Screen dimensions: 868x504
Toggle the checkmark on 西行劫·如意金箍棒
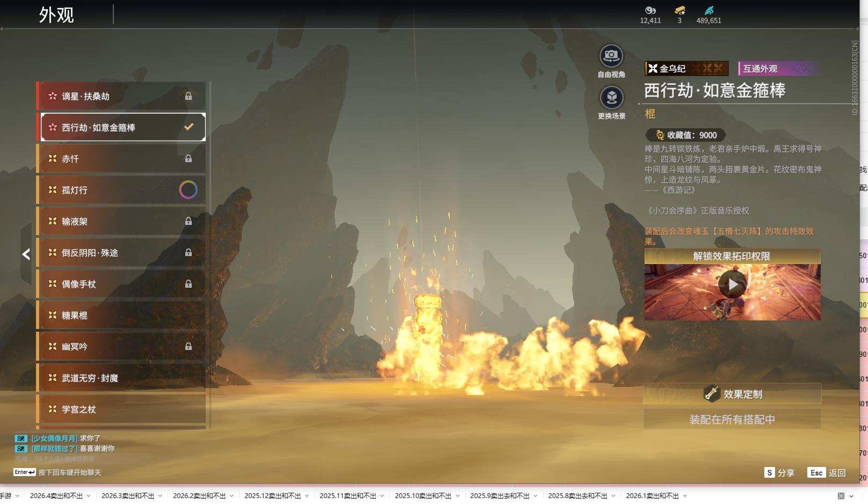click(189, 127)
